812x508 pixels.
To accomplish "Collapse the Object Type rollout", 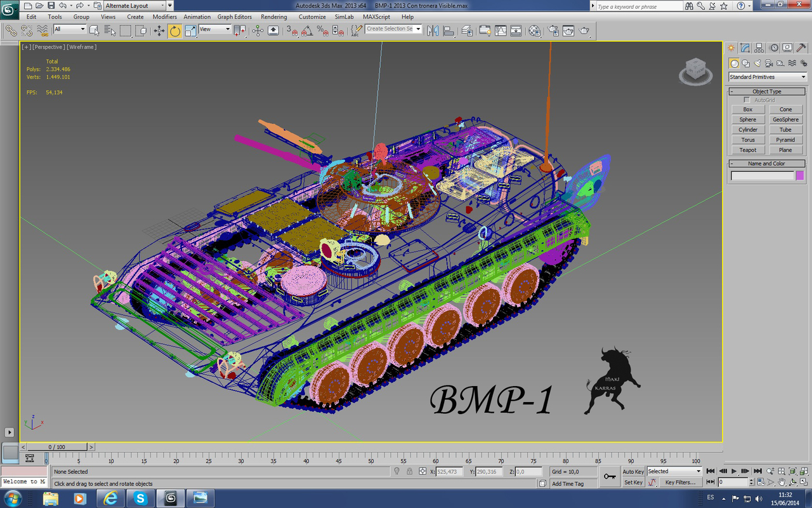I will coord(733,91).
